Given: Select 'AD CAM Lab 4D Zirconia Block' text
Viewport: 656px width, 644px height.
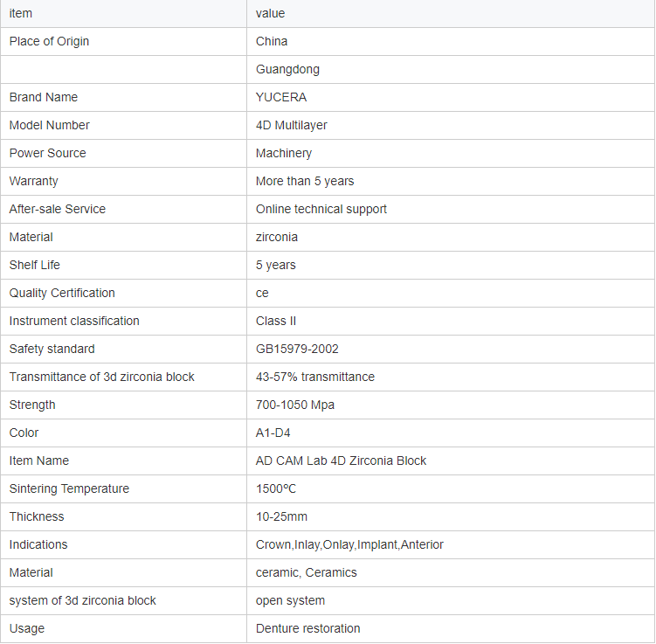Looking at the screenshot, I should click(x=342, y=460).
